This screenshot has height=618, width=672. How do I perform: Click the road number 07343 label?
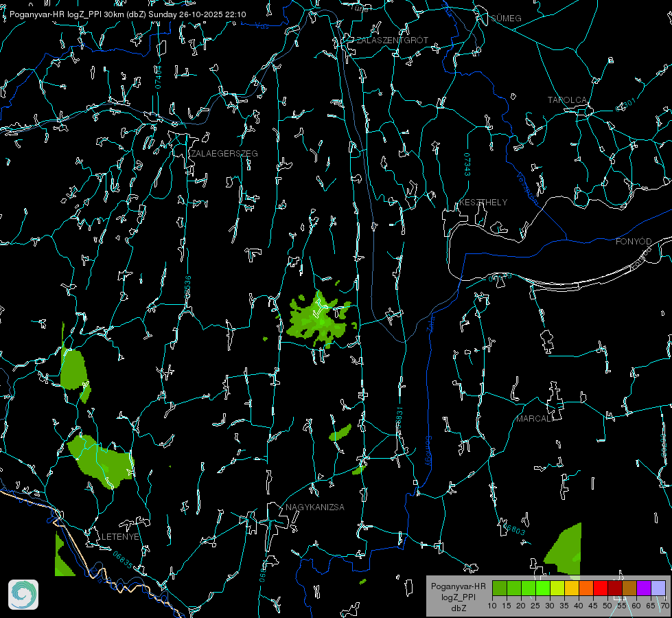coord(467,164)
